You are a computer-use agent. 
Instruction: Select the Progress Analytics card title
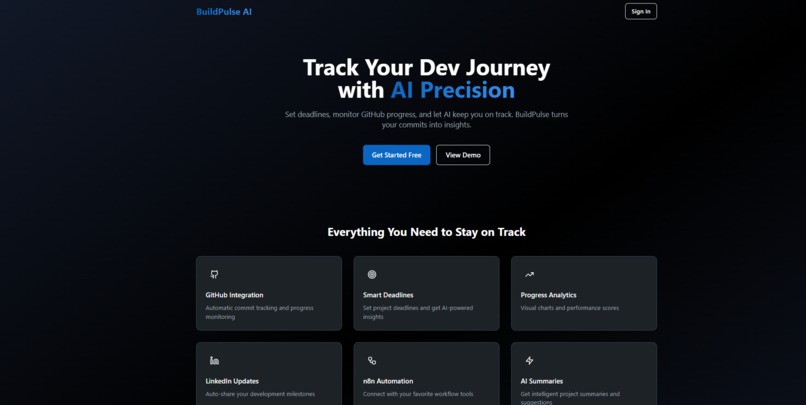tap(548, 295)
